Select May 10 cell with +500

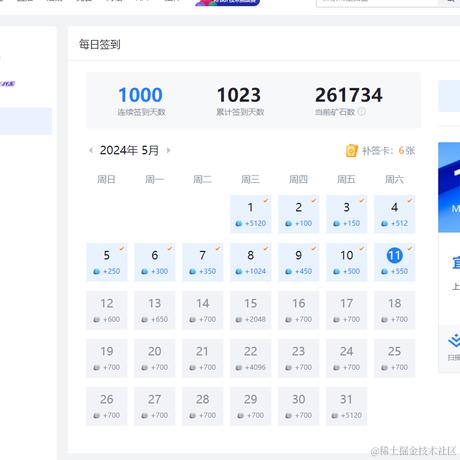[x=347, y=262]
